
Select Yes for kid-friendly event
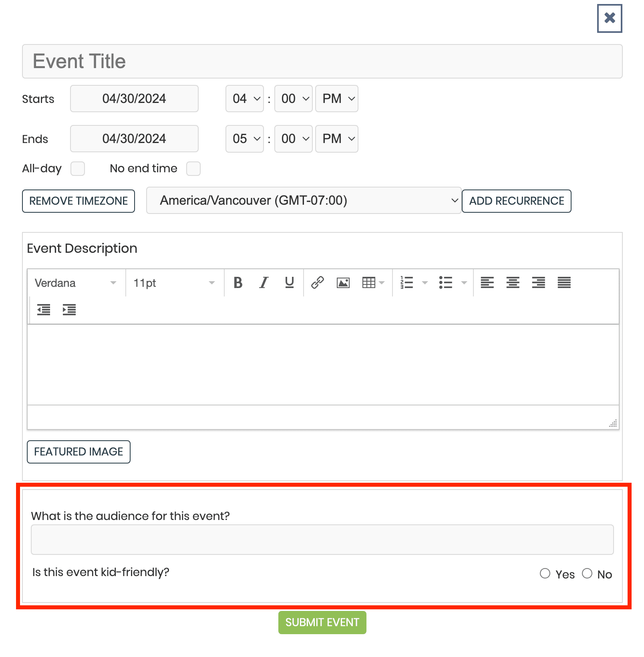[545, 574]
